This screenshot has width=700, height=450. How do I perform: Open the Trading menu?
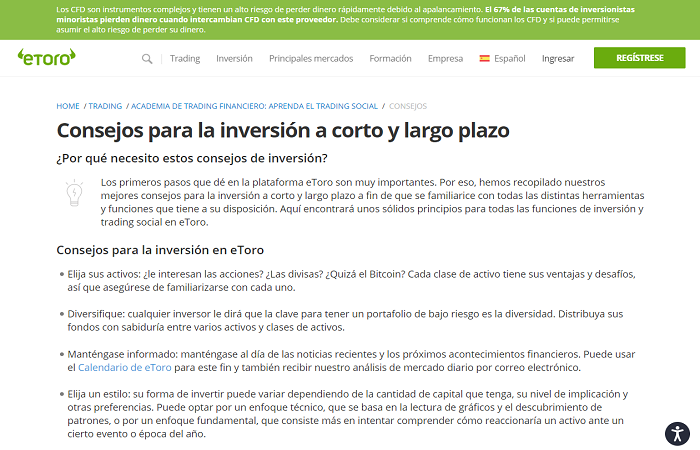click(185, 58)
